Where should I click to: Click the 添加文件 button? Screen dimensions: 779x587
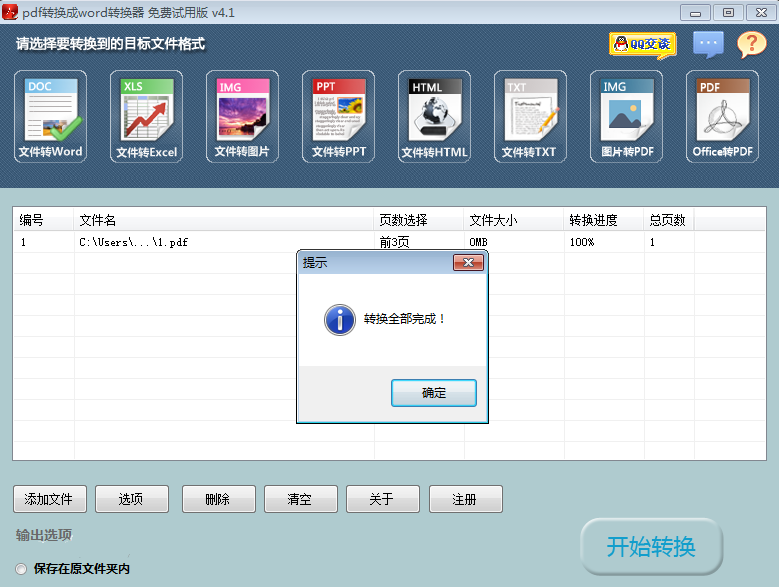[50, 499]
